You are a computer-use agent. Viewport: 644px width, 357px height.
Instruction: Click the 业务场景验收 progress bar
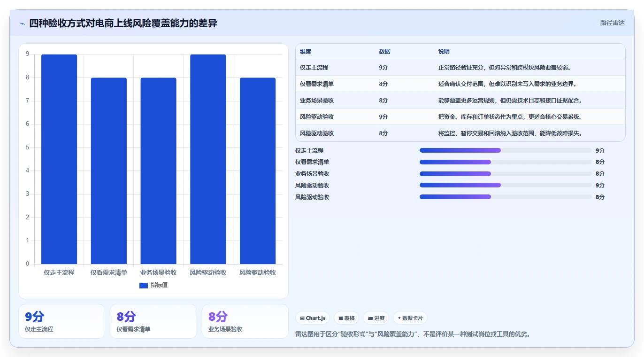[506, 174]
